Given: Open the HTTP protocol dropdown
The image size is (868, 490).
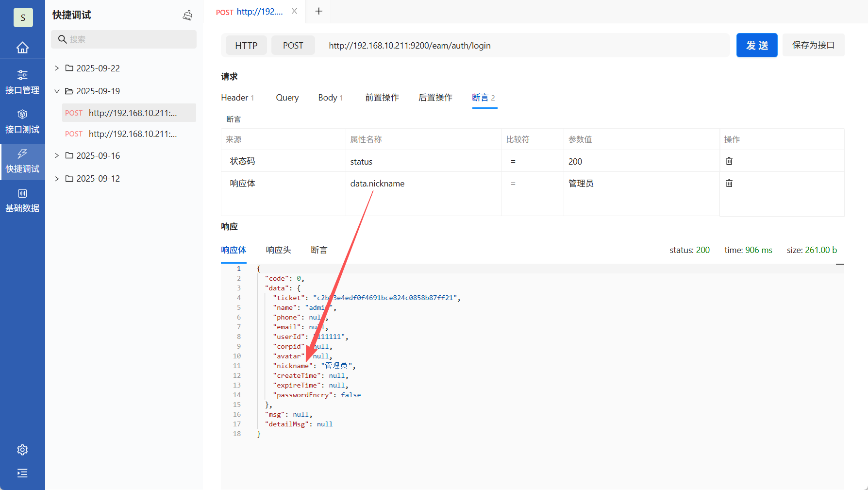Looking at the screenshot, I should [x=246, y=45].
